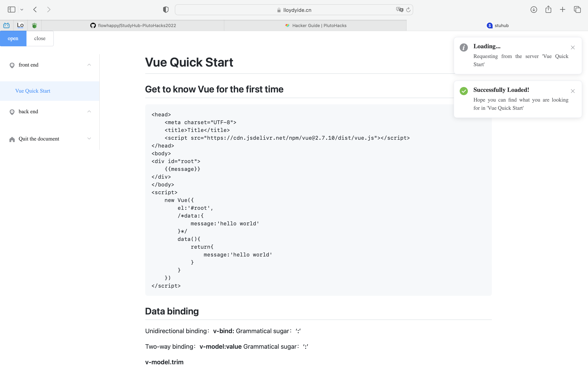
Task: Collapse the front end menu section
Action: pos(89,65)
